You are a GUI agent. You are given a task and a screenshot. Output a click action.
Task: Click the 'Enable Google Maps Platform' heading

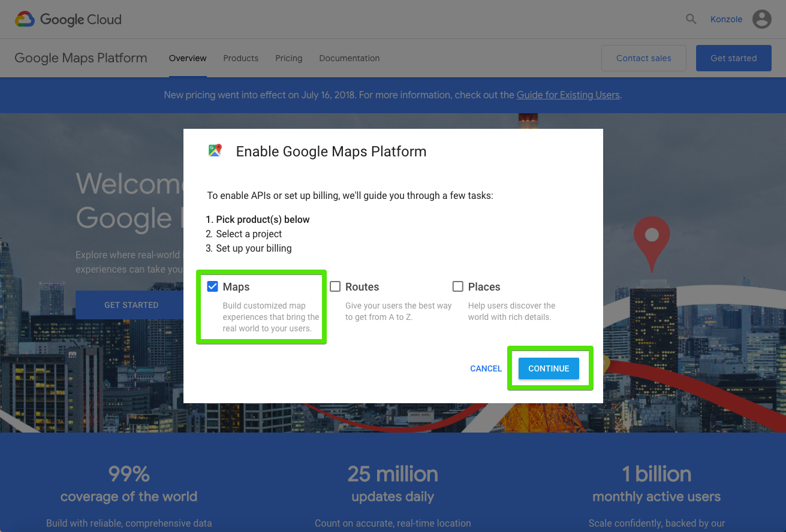click(332, 152)
